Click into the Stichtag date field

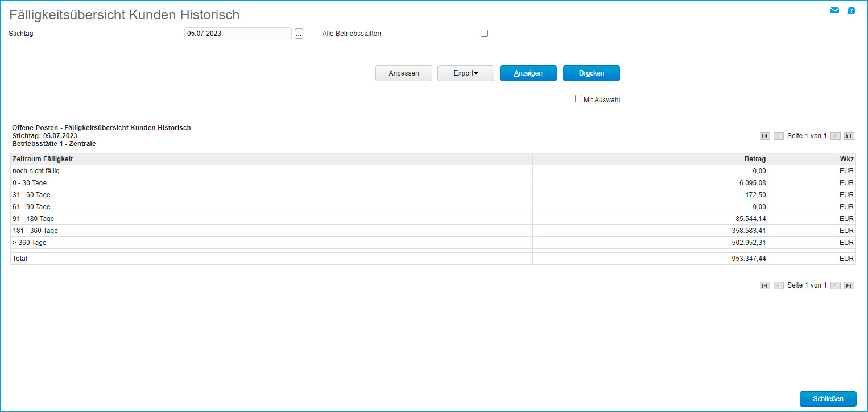click(x=238, y=34)
